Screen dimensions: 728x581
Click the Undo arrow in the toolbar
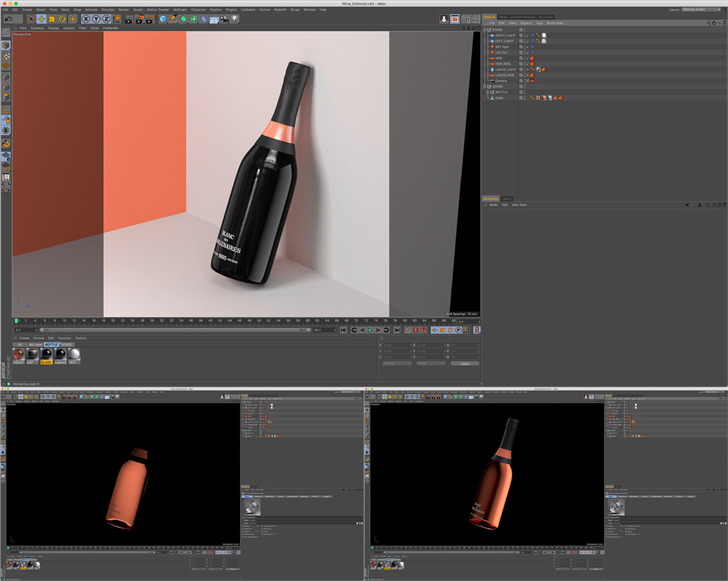pos(8,19)
